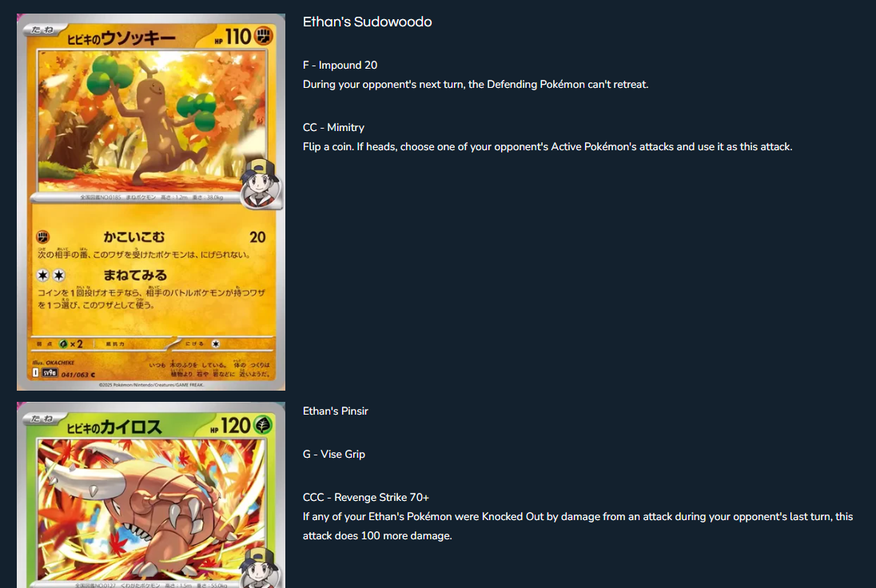This screenshot has height=588, width=876.
Task: Click the Fighting type icon beside 110 HP
Action: point(264,36)
